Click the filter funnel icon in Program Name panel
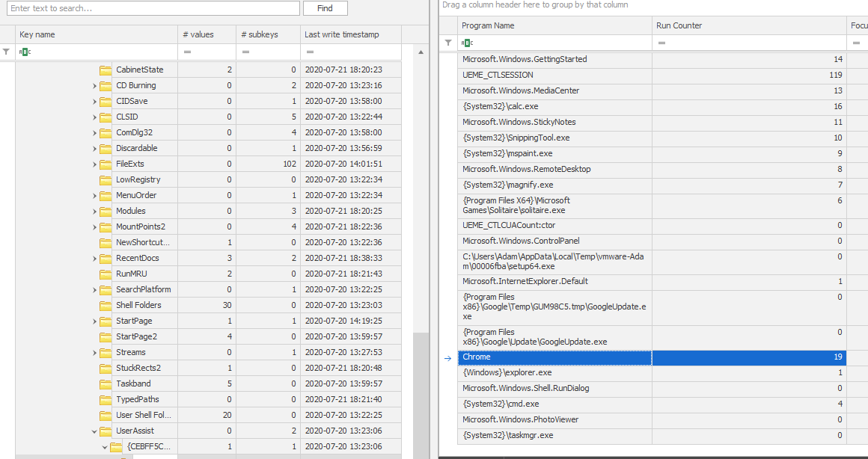 tap(448, 43)
